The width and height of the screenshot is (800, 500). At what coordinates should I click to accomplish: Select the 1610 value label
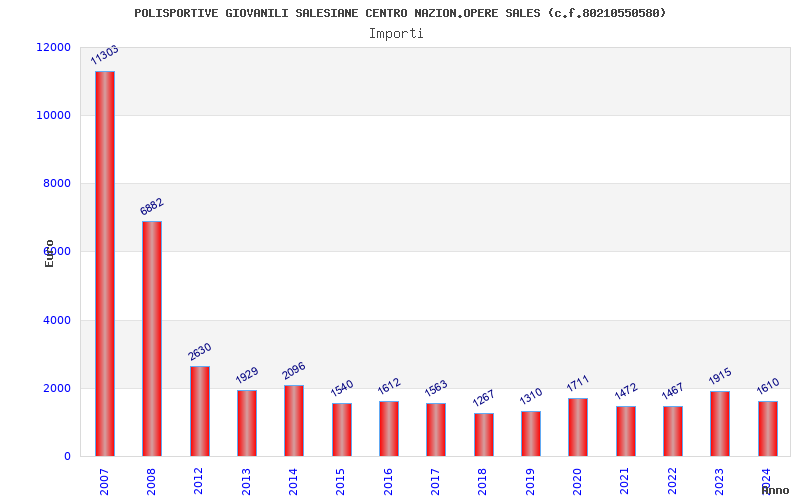[x=767, y=386]
